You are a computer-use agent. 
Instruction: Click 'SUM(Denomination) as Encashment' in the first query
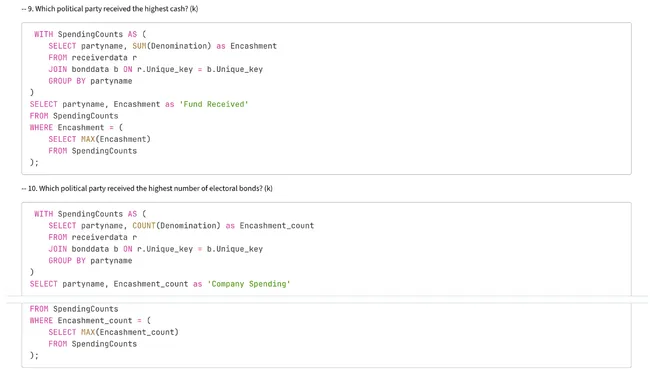click(x=204, y=46)
